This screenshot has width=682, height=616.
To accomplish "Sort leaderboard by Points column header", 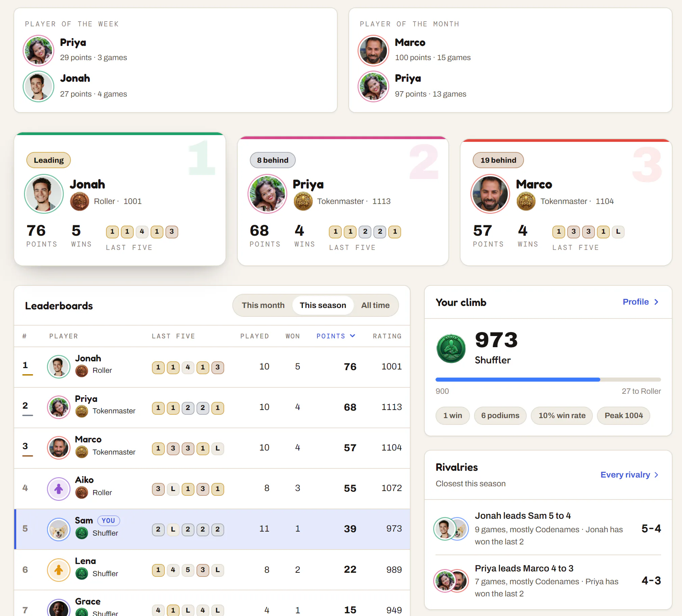I will click(336, 336).
